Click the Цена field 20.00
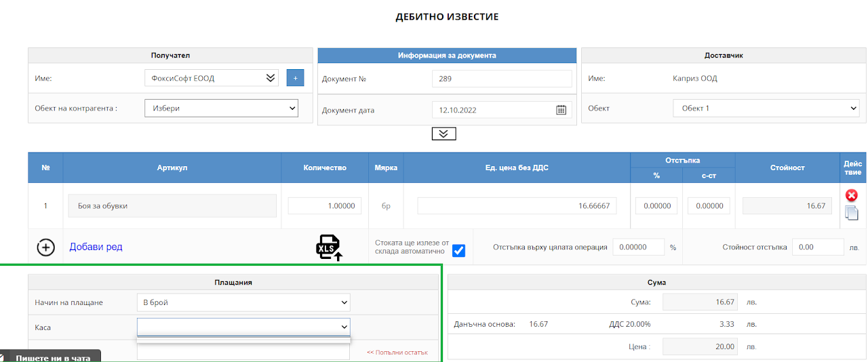Viewport: 868px width, 362px height. click(701, 347)
